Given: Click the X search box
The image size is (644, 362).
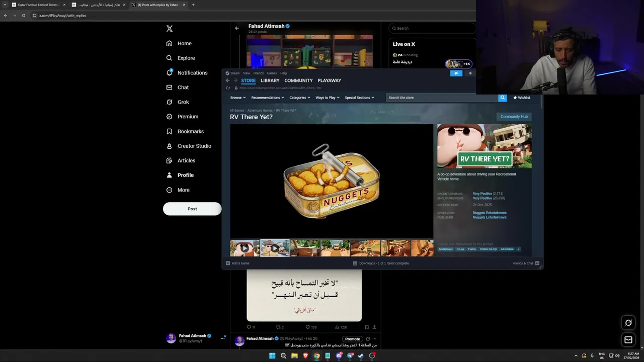Looking at the screenshot, I should [x=432, y=28].
